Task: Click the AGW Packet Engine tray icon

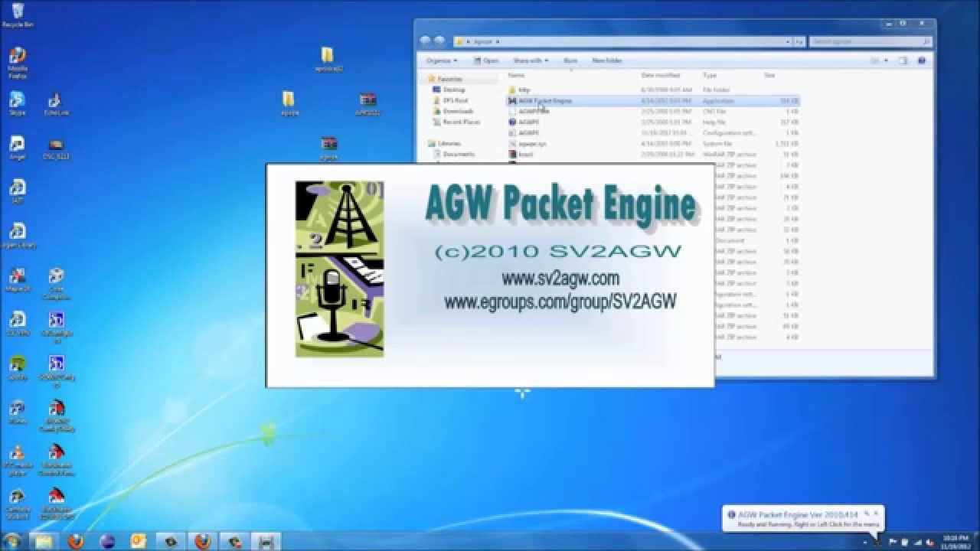Action: [878, 541]
